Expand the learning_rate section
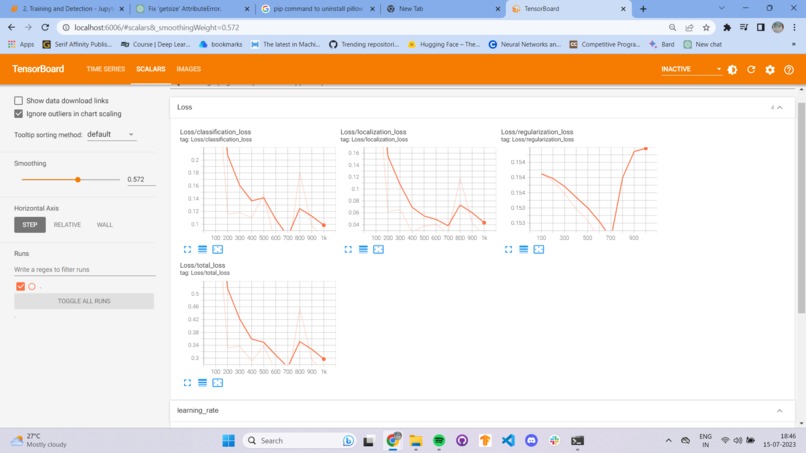This screenshot has width=806, height=453. click(x=780, y=411)
